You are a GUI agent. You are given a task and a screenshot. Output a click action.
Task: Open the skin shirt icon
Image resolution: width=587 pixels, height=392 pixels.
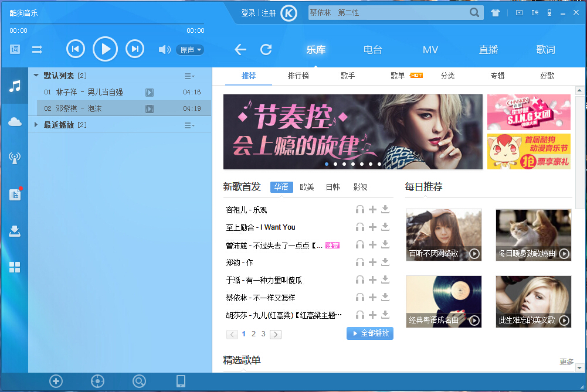(496, 13)
